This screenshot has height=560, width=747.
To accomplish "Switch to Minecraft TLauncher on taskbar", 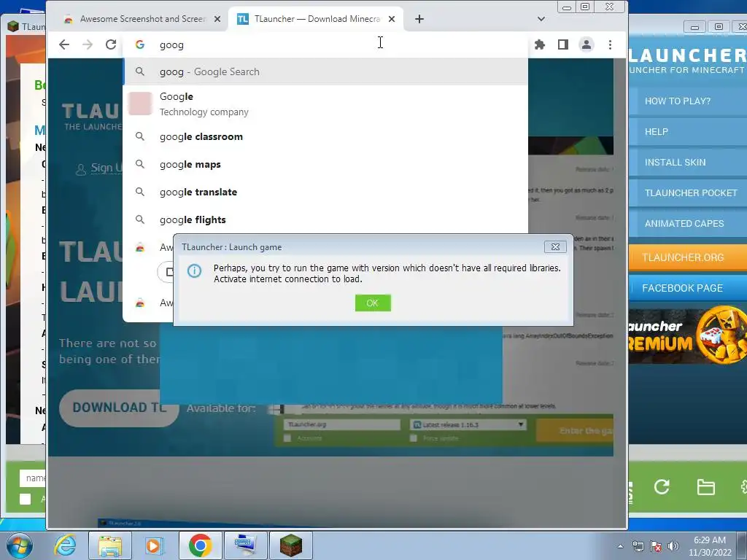I will [x=290, y=545].
